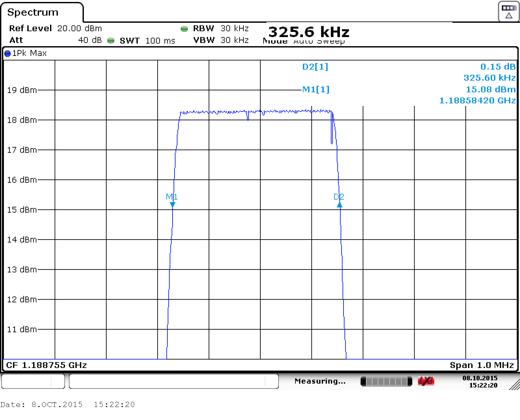Switch to the Spectrum tab

pyautogui.click(x=33, y=12)
